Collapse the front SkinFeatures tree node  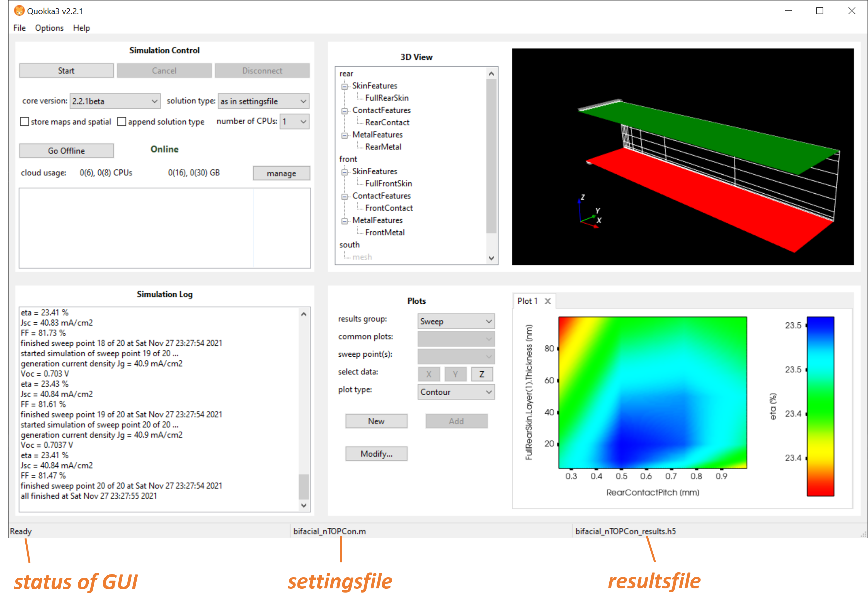345,172
